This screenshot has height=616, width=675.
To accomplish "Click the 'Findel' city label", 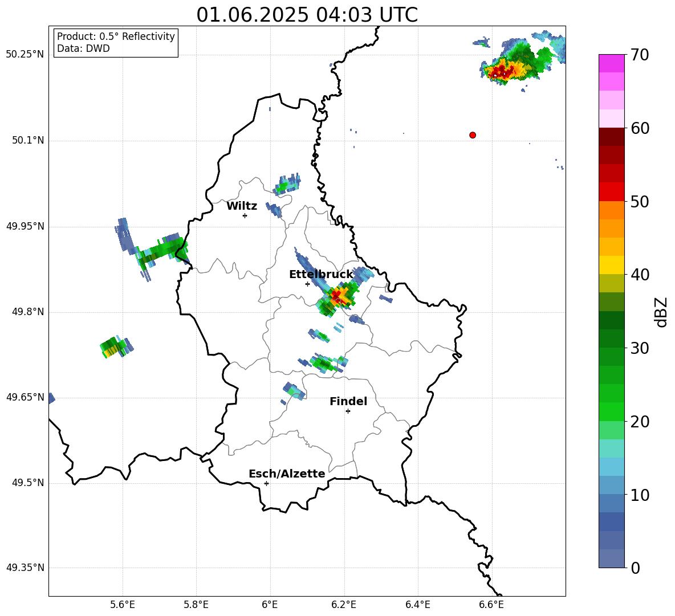I will [x=348, y=401].
